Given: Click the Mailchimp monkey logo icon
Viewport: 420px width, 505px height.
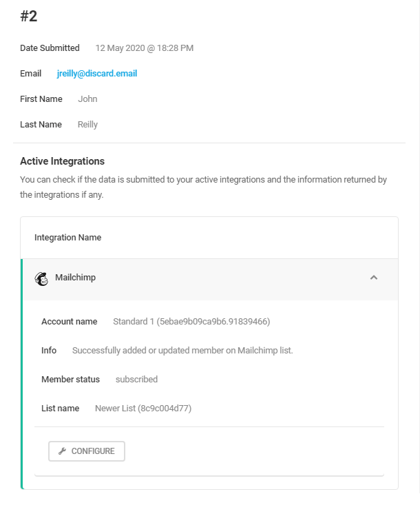Looking at the screenshot, I should click(41, 278).
